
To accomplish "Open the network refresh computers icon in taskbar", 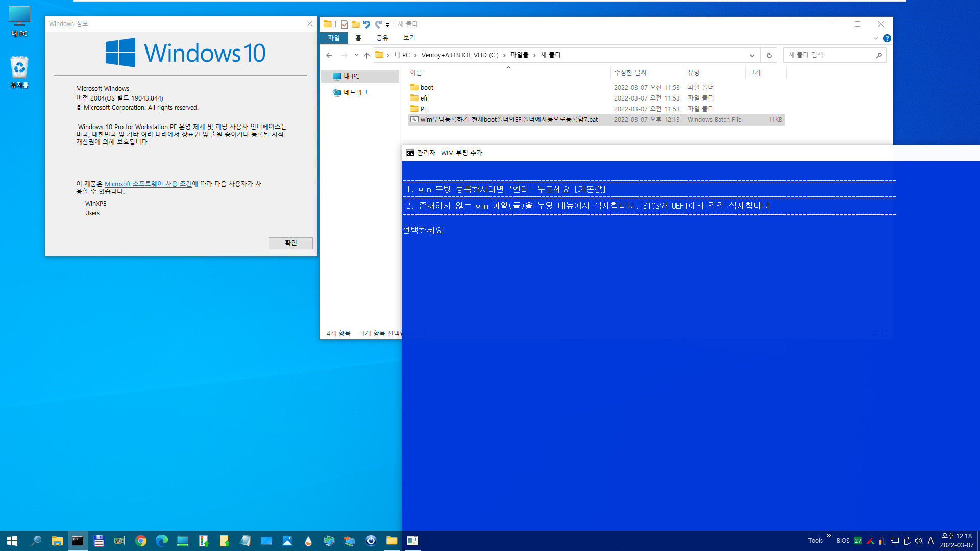I will pyautogui.click(x=329, y=541).
